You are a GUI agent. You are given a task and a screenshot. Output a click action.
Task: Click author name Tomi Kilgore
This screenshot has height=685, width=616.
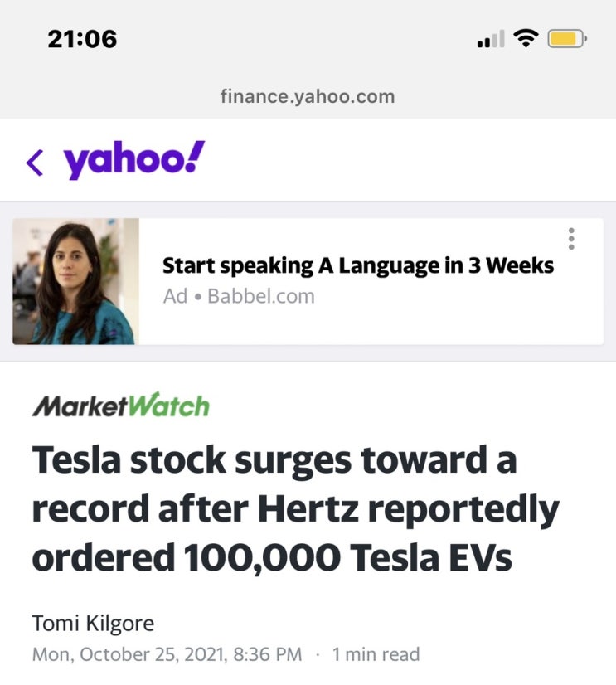click(93, 623)
